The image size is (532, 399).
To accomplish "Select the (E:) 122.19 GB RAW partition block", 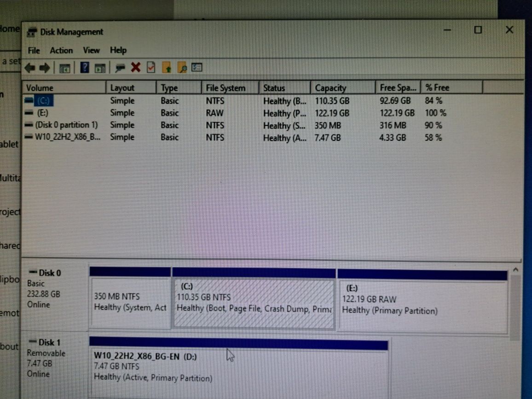I will pos(423,301).
